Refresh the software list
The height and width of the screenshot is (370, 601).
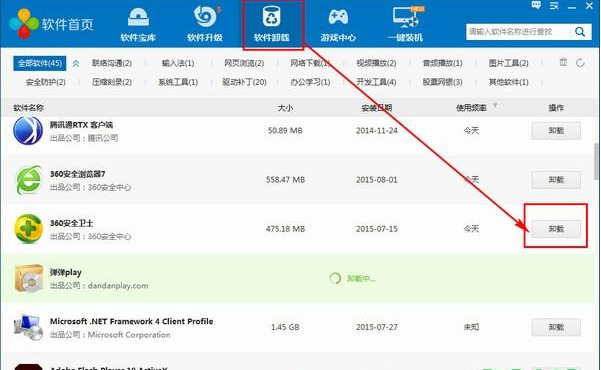click(x=580, y=62)
